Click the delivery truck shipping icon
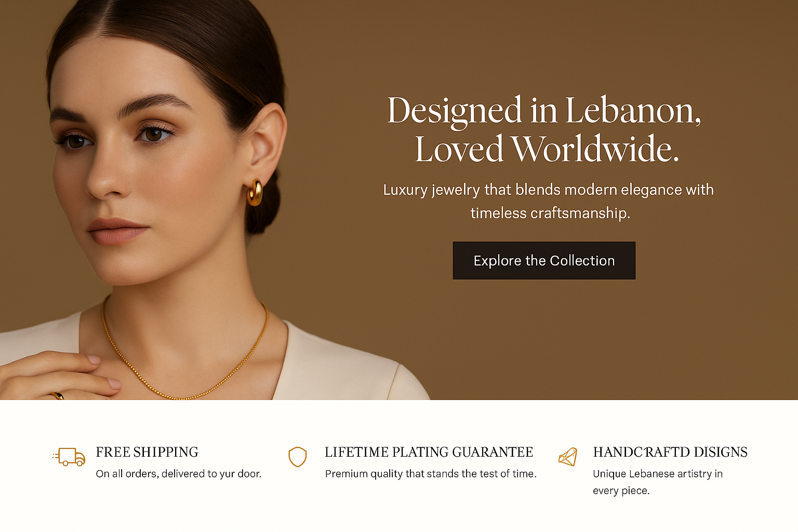The width and height of the screenshot is (798, 532). point(69,457)
